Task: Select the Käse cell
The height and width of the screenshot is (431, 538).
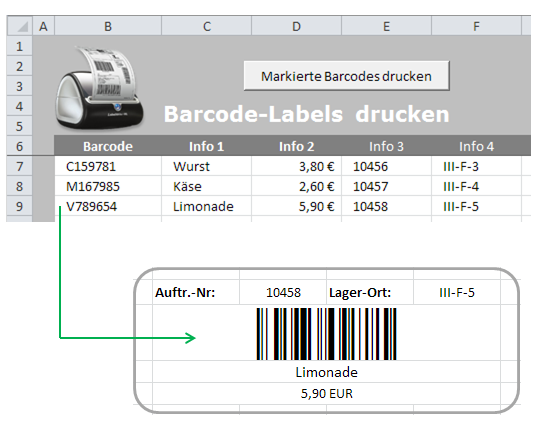Action: click(x=207, y=186)
